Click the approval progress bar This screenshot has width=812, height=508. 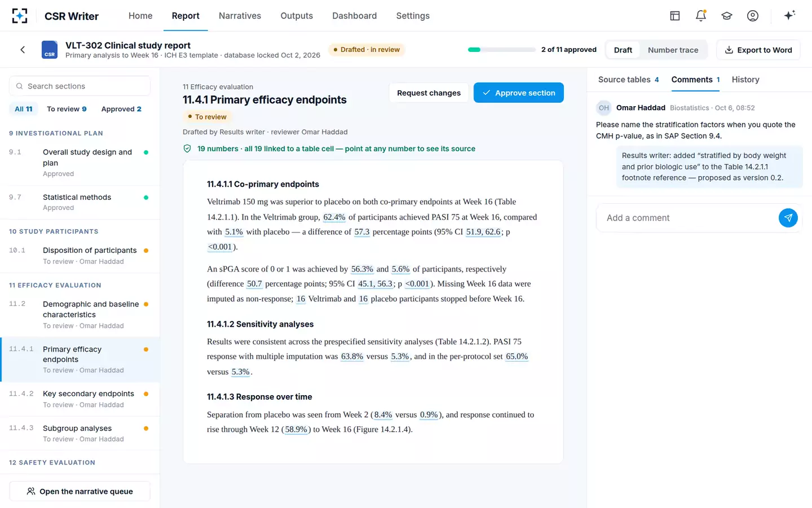501,50
